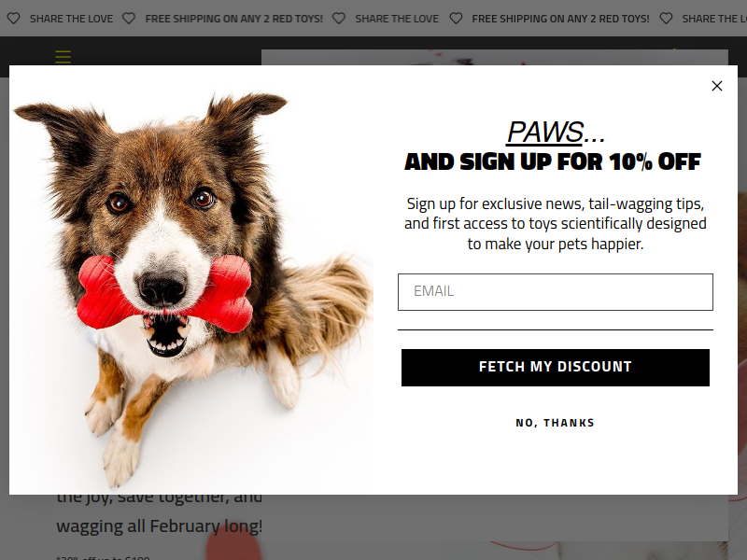Click the AND SIGN UP FOR 10% OFF headline

(553, 161)
